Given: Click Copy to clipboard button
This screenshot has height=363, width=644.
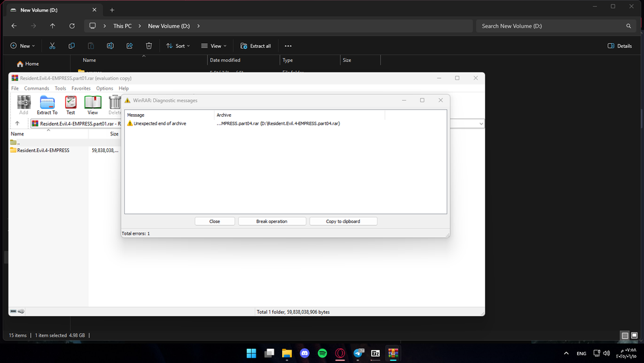Looking at the screenshot, I should click(343, 221).
